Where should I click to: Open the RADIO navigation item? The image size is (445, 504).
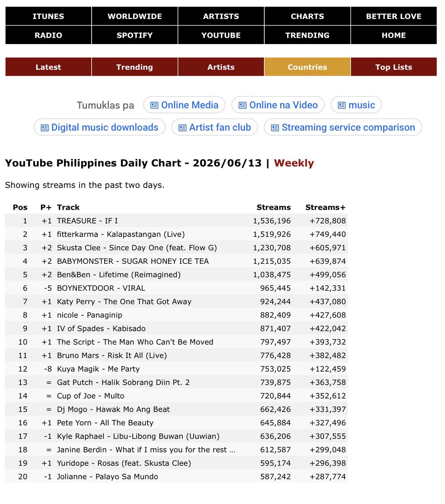[x=48, y=35]
